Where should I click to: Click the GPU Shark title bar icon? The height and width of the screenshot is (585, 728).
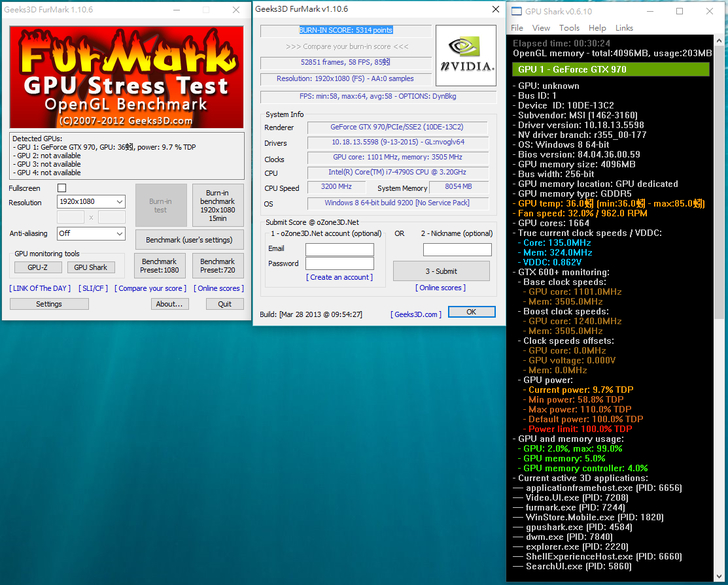(x=517, y=11)
